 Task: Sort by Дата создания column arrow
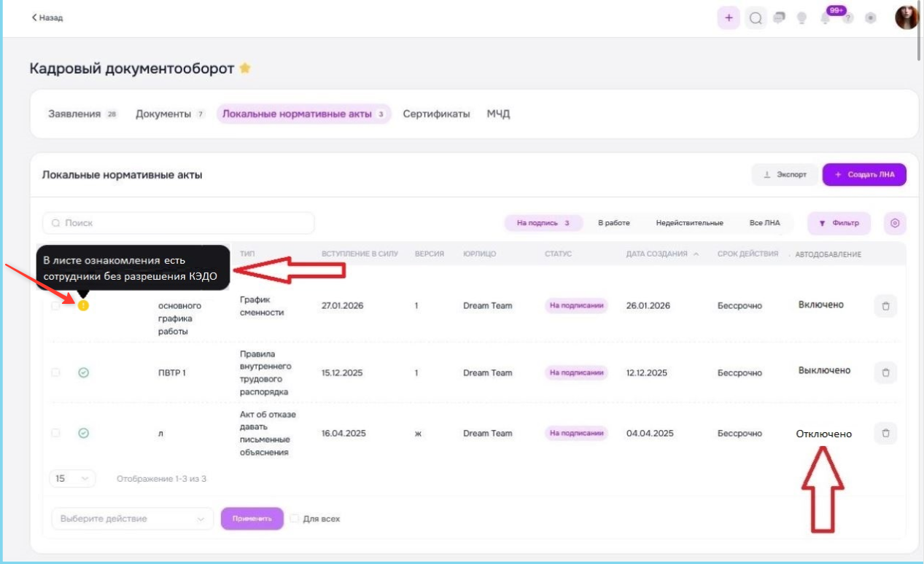[695, 254]
